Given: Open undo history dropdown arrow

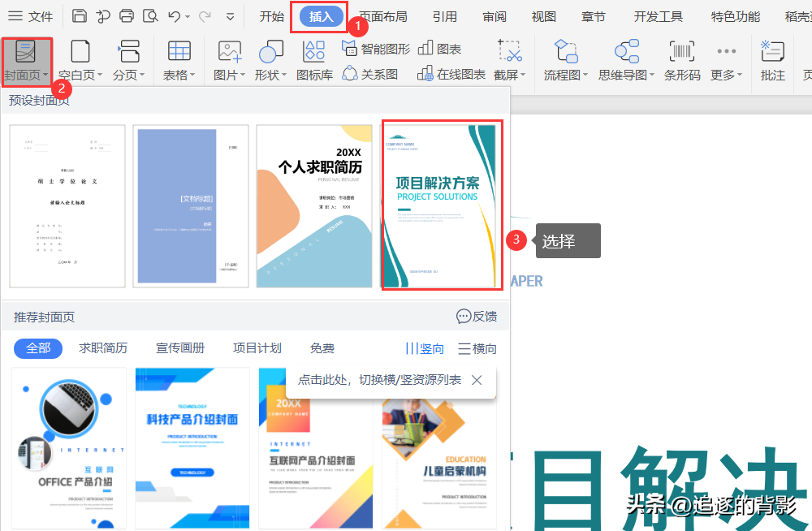Looking at the screenshot, I should tap(188, 17).
